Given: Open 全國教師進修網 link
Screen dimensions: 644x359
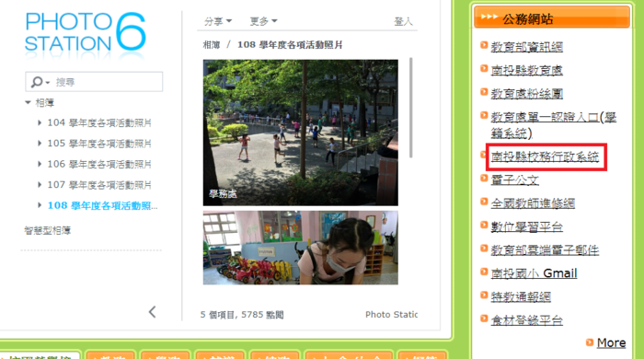Looking at the screenshot, I should [x=533, y=203].
